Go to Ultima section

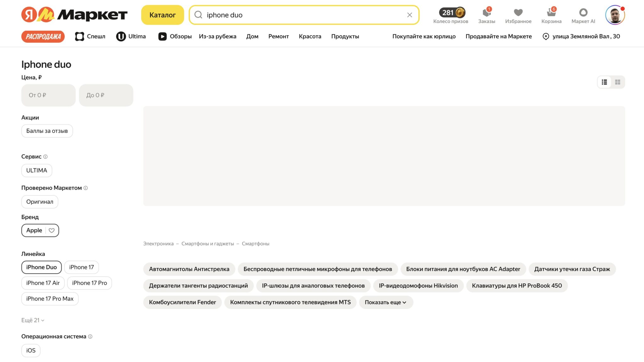(131, 36)
